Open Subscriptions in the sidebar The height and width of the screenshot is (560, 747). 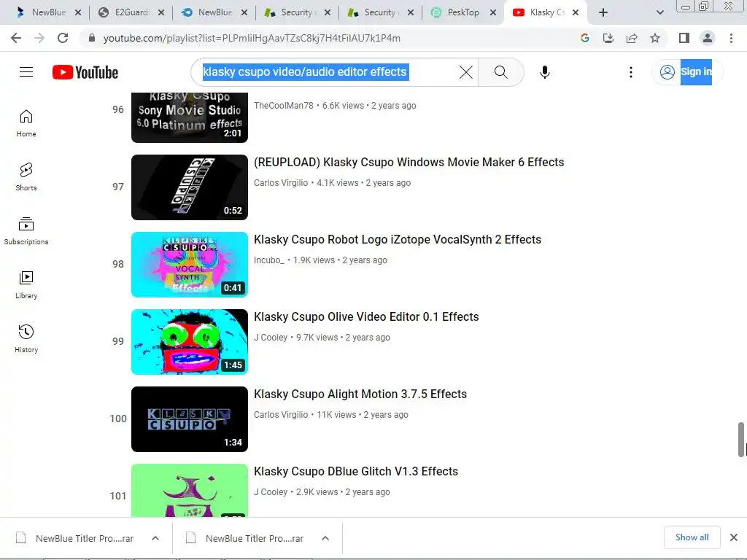coord(26,231)
